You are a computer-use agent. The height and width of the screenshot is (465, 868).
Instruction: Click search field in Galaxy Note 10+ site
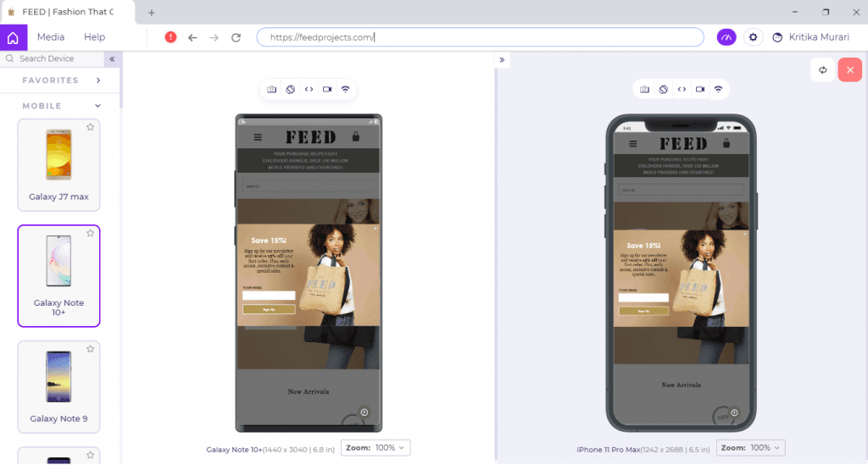(x=309, y=186)
